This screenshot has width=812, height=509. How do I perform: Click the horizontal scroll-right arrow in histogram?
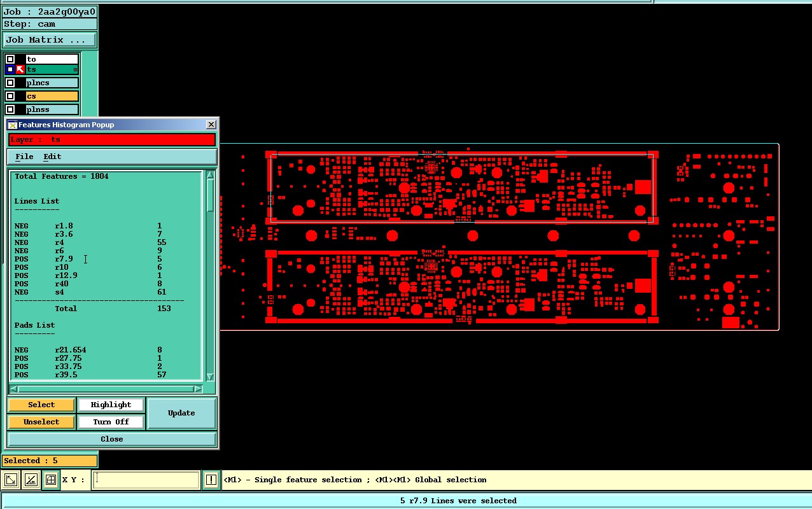coord(198,389)
